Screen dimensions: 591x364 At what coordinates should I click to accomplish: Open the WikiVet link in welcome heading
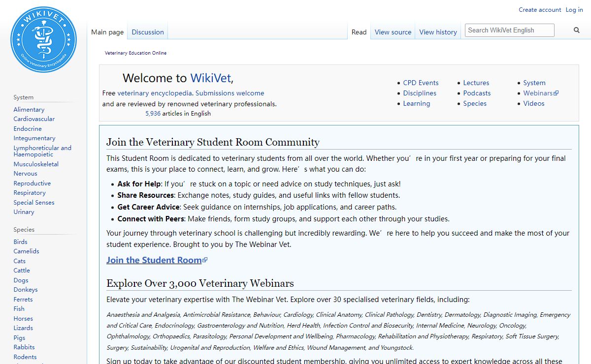pos(211,78)
